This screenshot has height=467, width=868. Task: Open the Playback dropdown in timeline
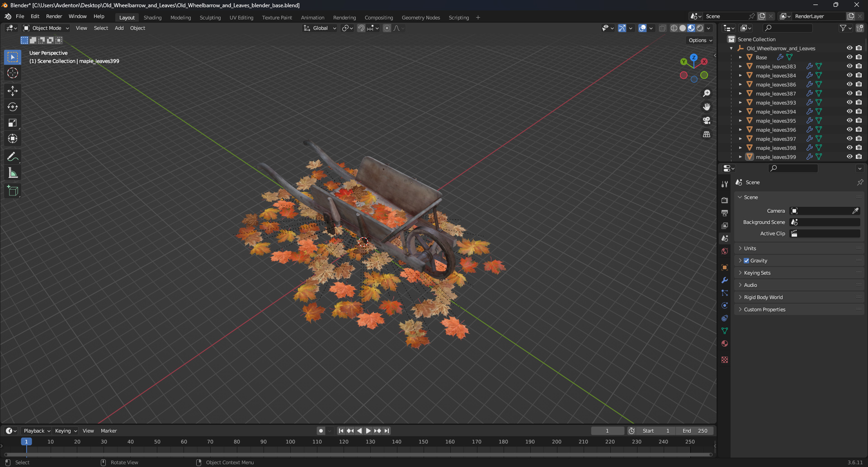point(37,431)
